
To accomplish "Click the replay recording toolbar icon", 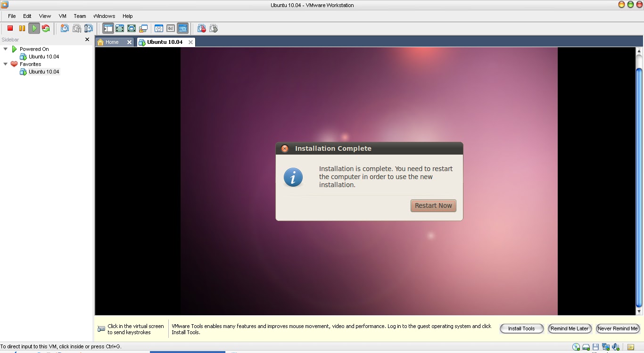I will click(214, 28).
